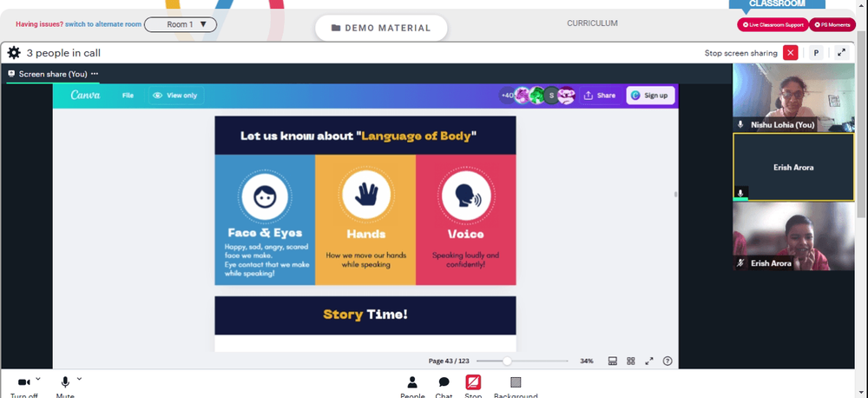
Task: Expand the call to fullscreen
Action: click(x=841, y=53)
